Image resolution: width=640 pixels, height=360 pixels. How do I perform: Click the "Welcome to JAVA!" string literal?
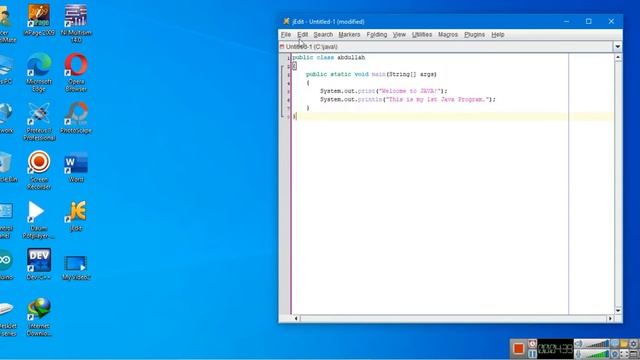[x=410, y=91]
